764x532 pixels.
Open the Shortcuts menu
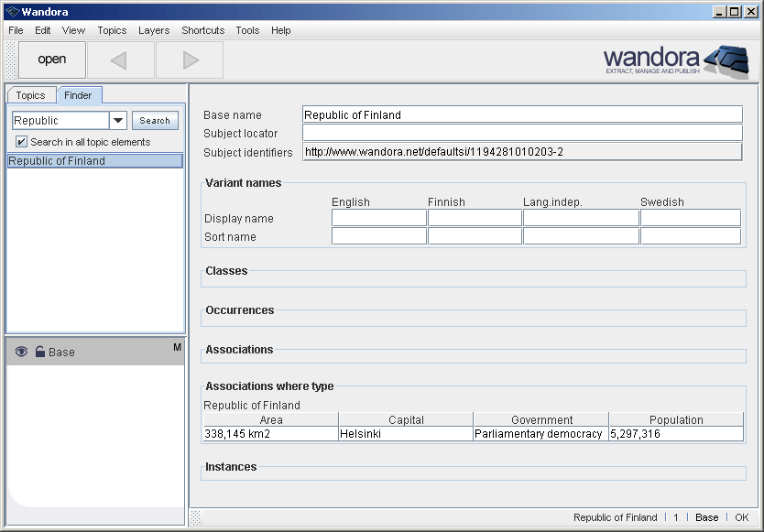click(202, 30)
